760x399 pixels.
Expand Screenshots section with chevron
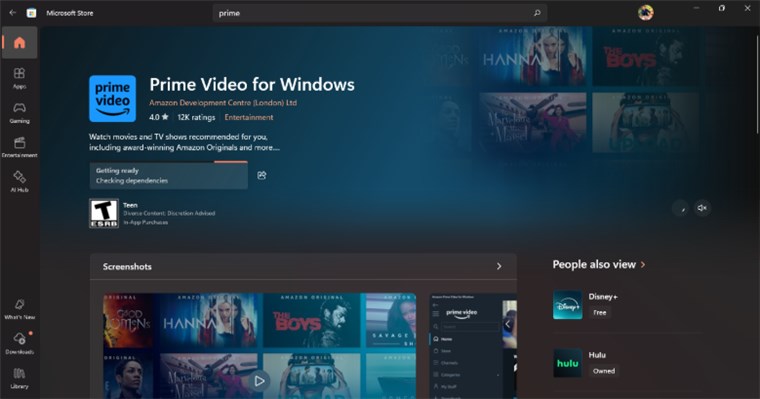[x=499, y=266]
